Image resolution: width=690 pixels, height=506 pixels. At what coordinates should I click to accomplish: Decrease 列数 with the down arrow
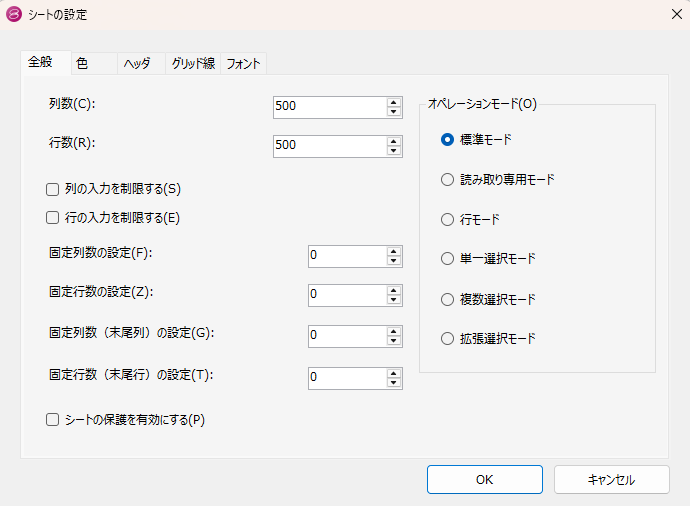394,112
